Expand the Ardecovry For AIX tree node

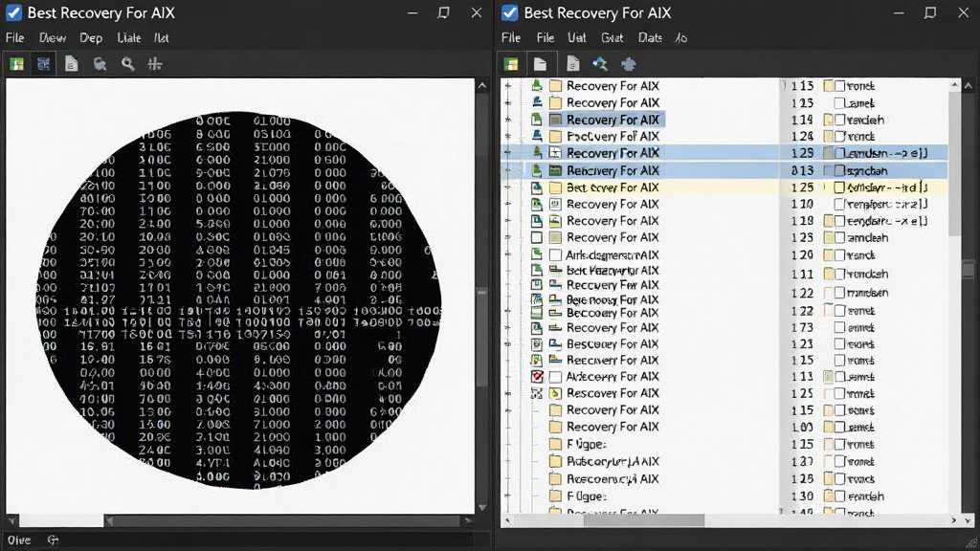tap(508, 377)
